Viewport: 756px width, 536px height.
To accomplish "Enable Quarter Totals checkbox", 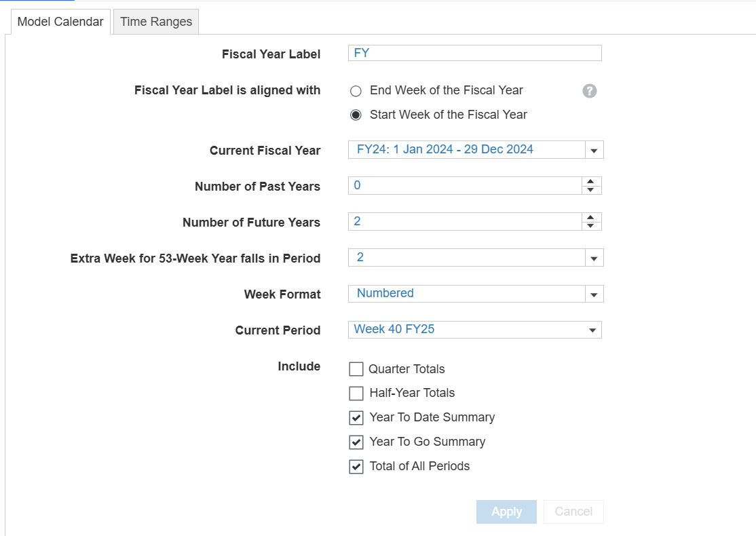I will tap(356, 369).
